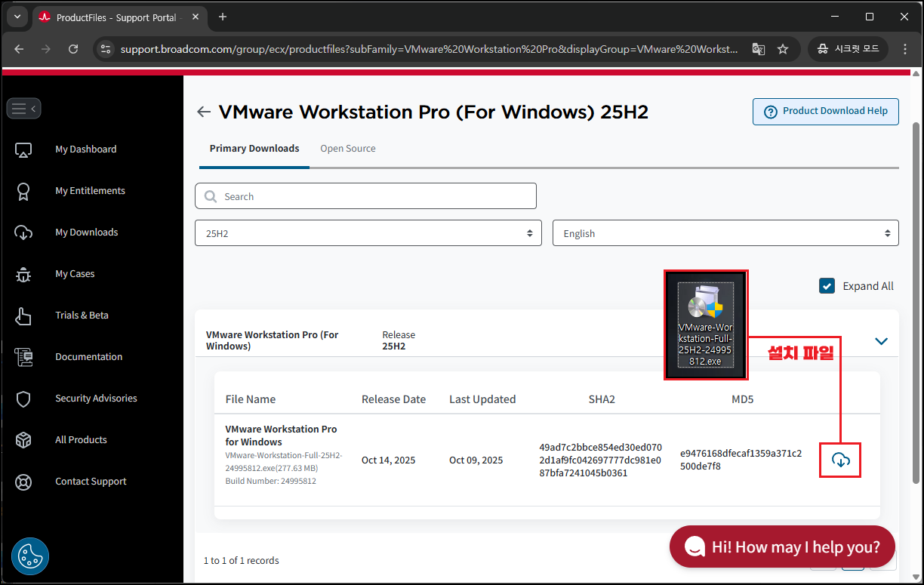The width and height of the screenshot is (924, 585).
Task: Click My Cases link text
Action: point(75,274)
